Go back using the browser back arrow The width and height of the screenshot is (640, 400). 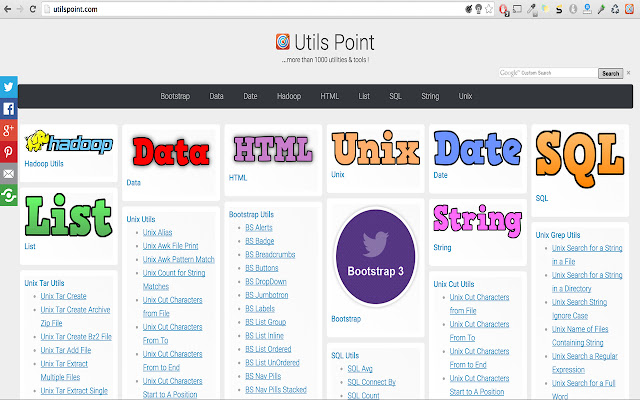[7, 9]
